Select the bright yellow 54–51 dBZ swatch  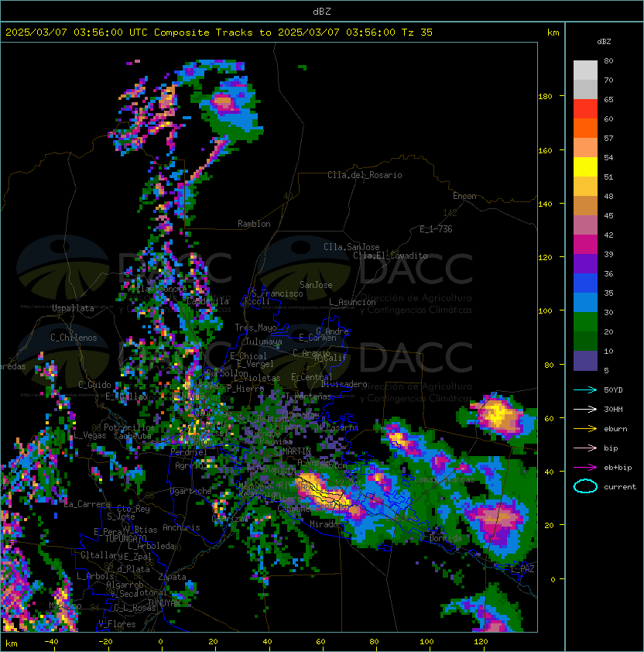tap(585, 166)
